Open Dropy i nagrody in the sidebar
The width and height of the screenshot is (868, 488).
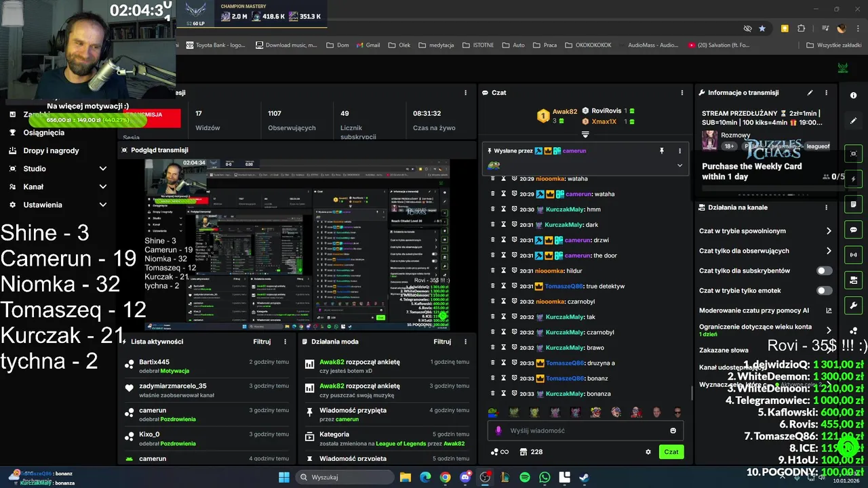pyautogui.click(x=51, y=150)
